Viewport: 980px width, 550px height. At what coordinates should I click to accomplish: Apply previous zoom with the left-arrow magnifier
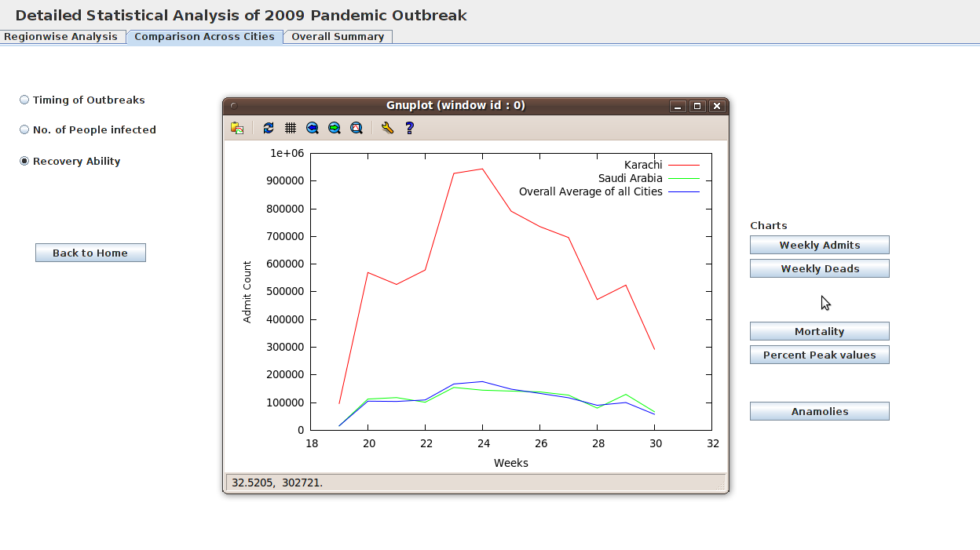tap(313, 128)
